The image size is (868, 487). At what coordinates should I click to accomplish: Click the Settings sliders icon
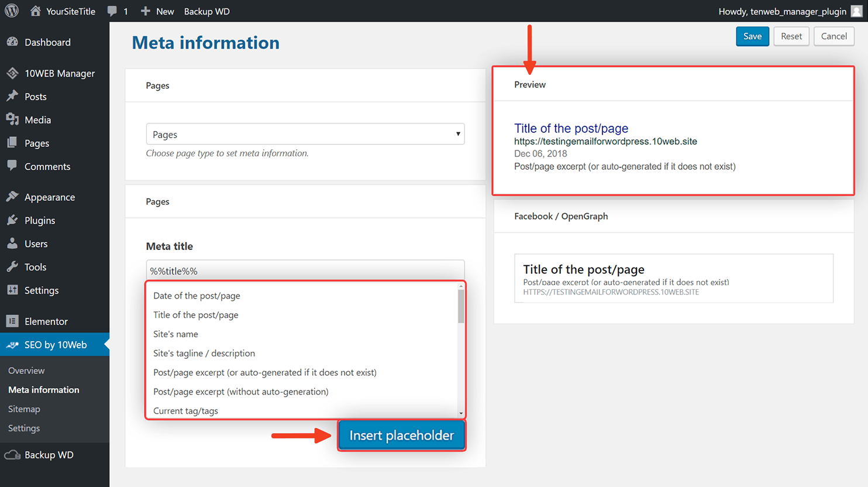12,290
